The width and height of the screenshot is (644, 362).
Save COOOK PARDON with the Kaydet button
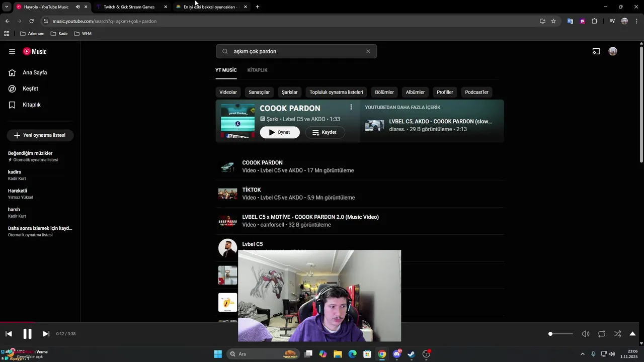tap(325, 132)
